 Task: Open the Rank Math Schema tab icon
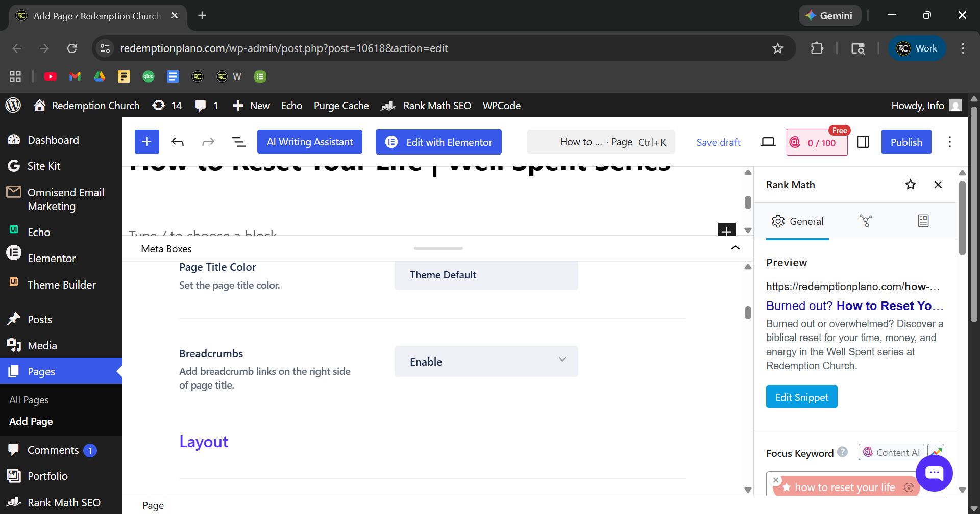923,221
